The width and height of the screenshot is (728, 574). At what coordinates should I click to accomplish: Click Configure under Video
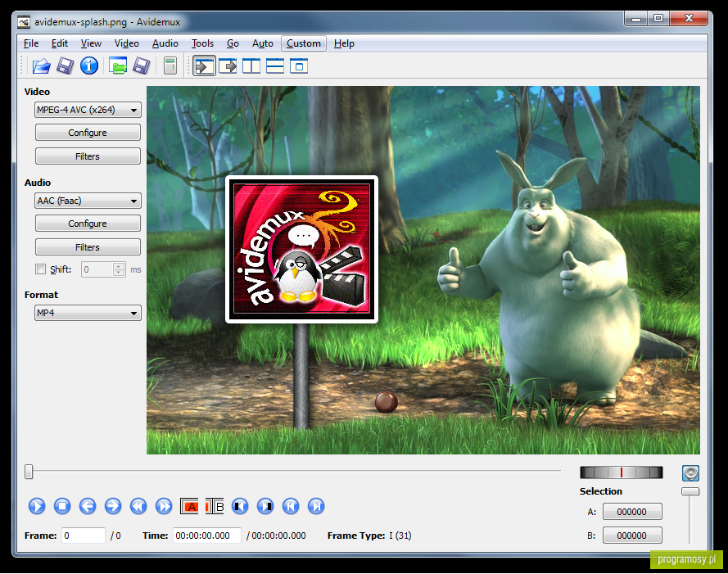88,133
